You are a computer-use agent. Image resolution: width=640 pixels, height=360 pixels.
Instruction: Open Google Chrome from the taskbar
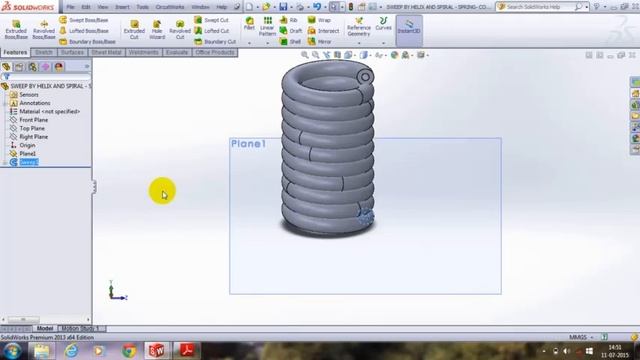[129, 351]
